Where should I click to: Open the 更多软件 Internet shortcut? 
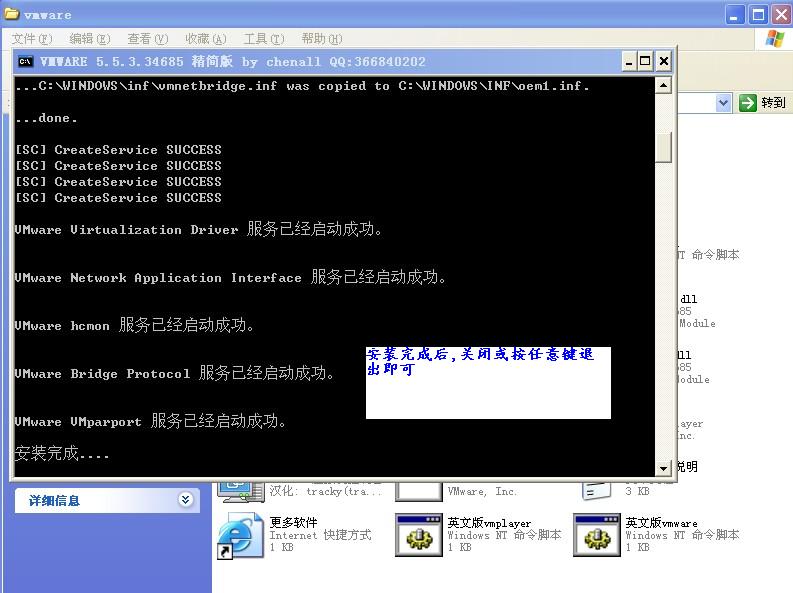tap(235, 535)
